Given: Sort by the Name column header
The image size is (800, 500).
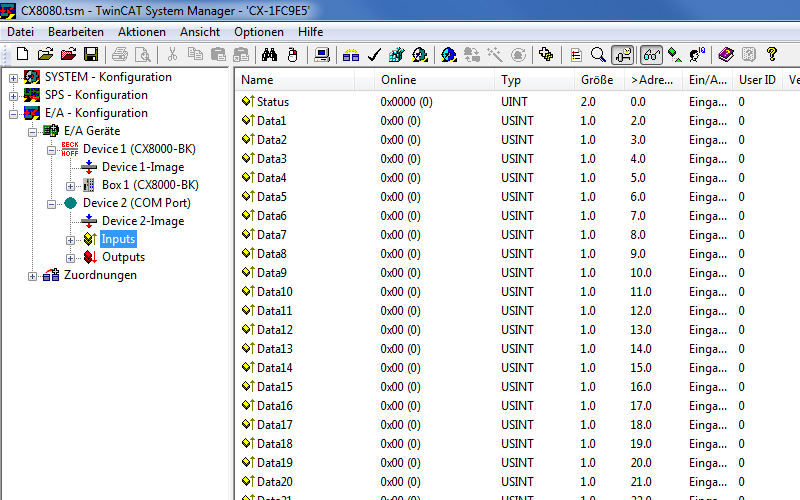Looking at the screenshot, I should (x=295, y=80).
